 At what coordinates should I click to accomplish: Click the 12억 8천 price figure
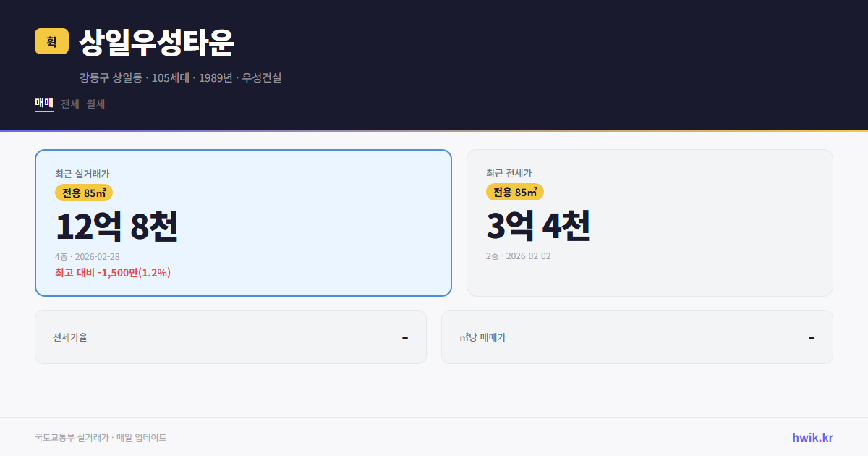118,227
